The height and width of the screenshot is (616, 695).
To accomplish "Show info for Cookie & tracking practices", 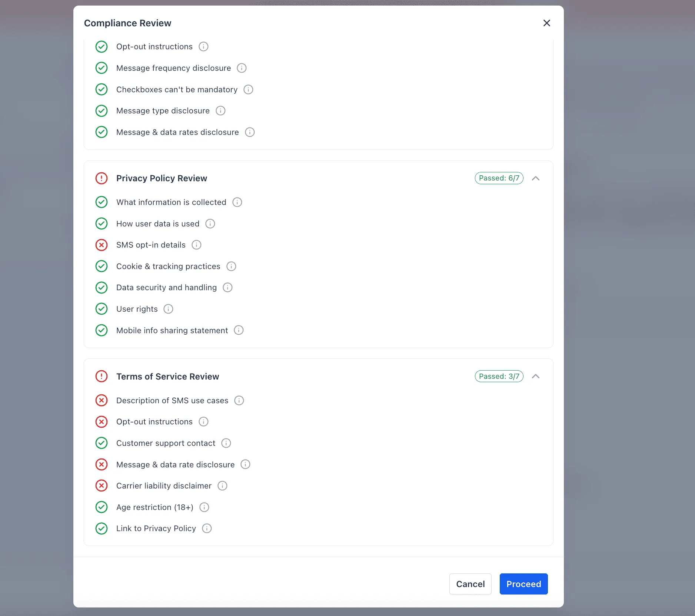I will tap(231, 266).
